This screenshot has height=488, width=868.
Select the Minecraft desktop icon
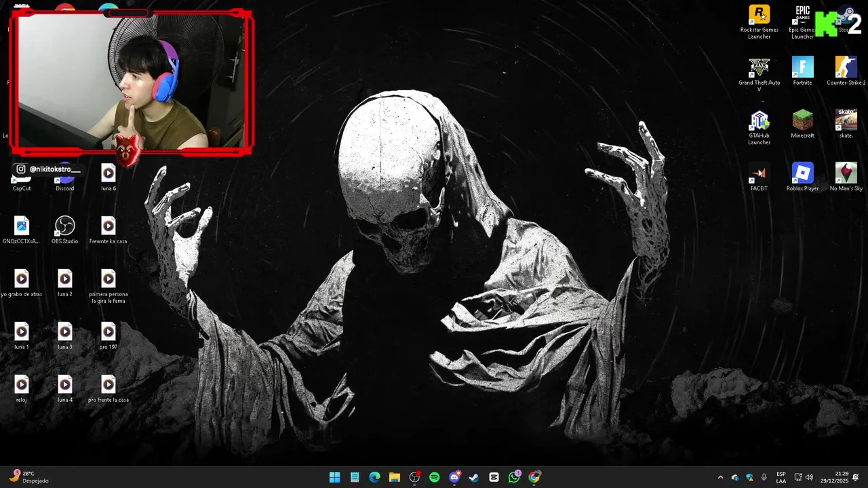[802, 124]
